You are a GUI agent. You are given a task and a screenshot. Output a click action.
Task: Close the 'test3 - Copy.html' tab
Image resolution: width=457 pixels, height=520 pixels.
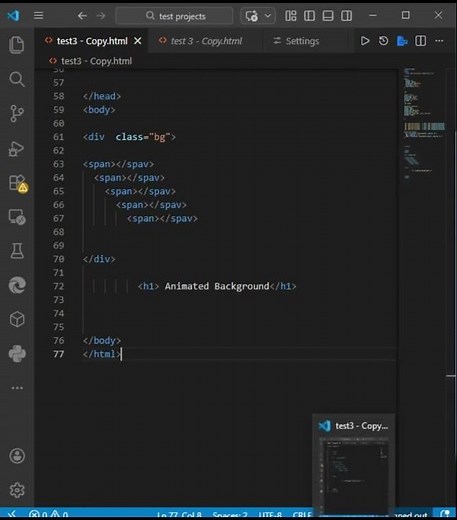click(x=138, y=41)
